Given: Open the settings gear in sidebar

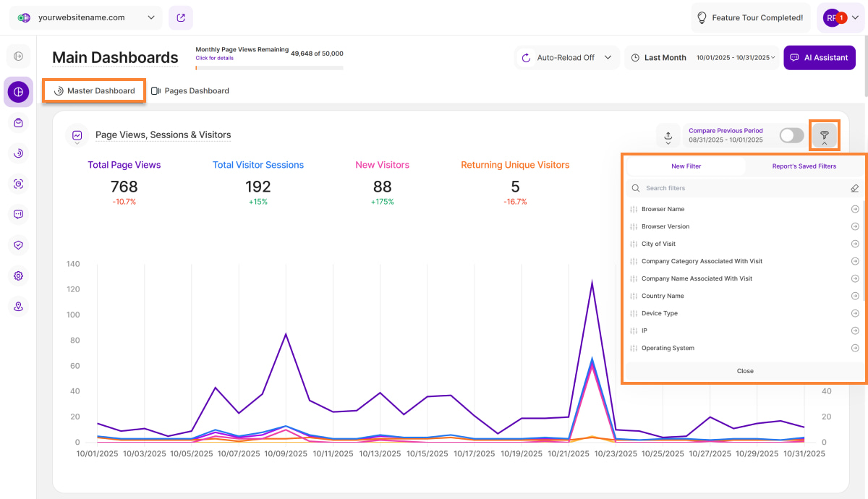Looking at the screenshot, I should click(x=18, y=276).
